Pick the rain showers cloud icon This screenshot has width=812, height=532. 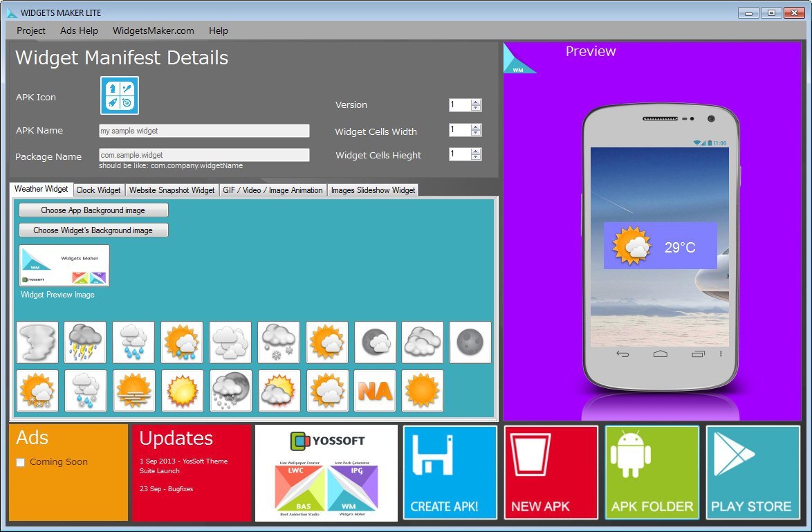coord(133,342)
